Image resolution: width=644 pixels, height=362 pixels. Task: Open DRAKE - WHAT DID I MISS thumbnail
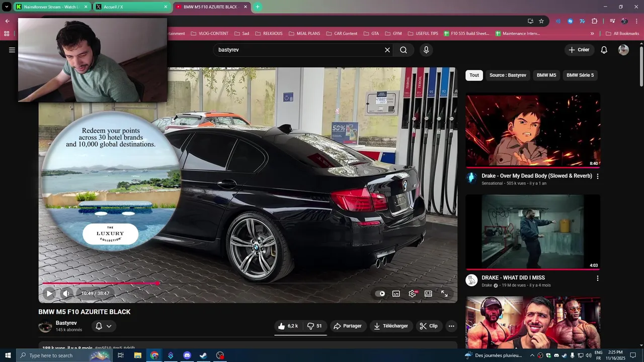(x=533, y=232)
